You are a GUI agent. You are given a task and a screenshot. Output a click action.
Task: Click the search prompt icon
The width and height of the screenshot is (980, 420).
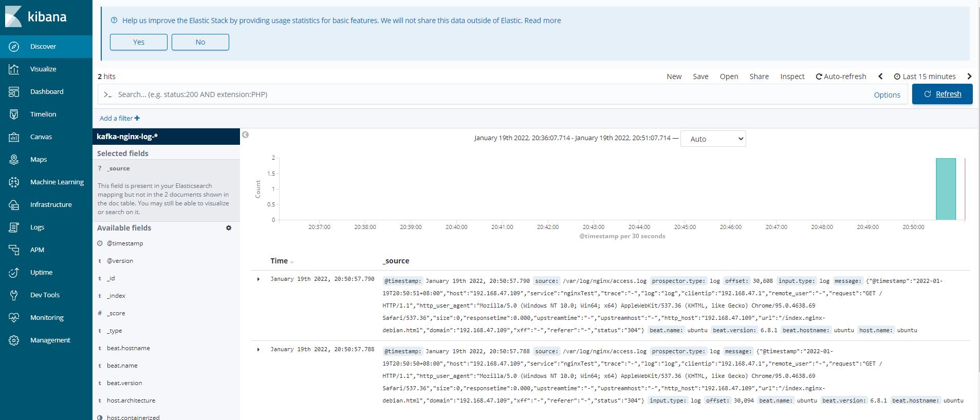click(108, 94)
